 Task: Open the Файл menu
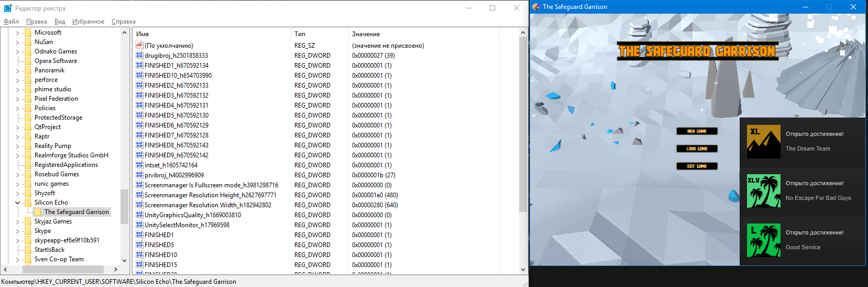point(11,22)
